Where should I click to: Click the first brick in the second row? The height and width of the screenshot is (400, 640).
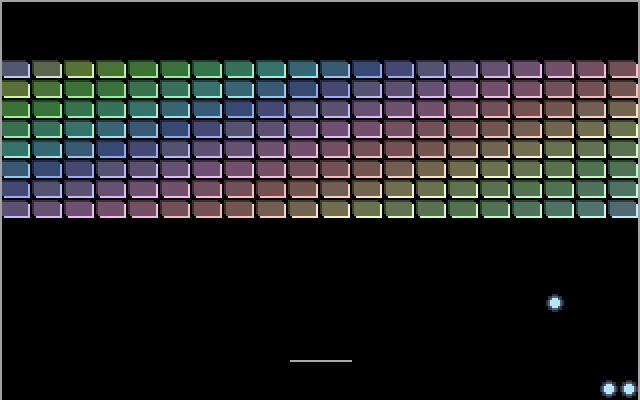[x=15, y=89]
